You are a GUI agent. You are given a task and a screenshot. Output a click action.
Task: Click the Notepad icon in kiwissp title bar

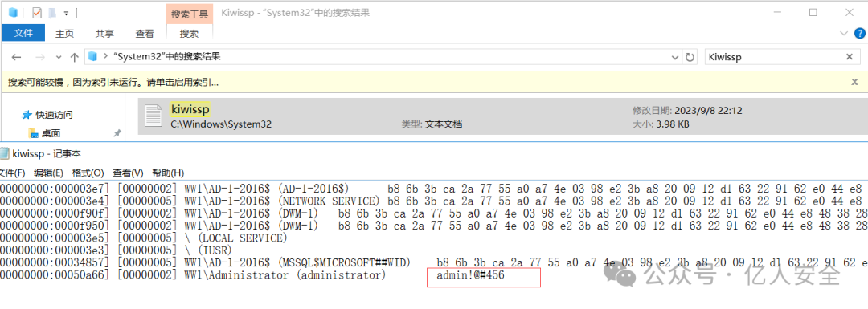(x=4, y=153)
